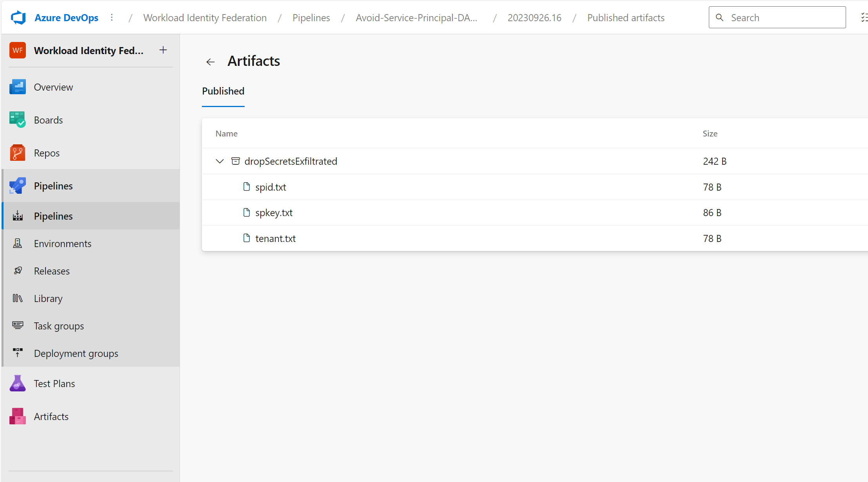
Task: Click the Test Plans icon in sidebar
Action: tap(18, 383)
